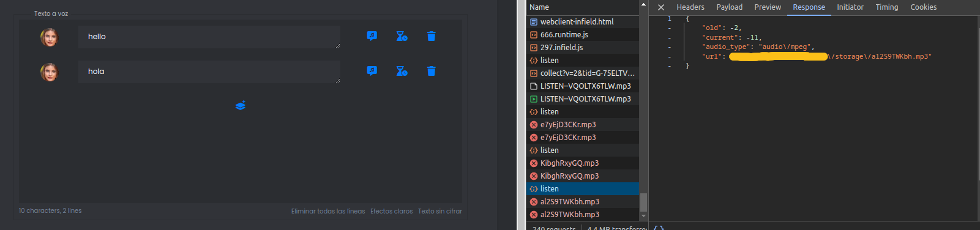
Task: Select second LISTEN--VQOLTX6TLW.mp3 media request
Action: pyautogui.click(x=583, y=98)
